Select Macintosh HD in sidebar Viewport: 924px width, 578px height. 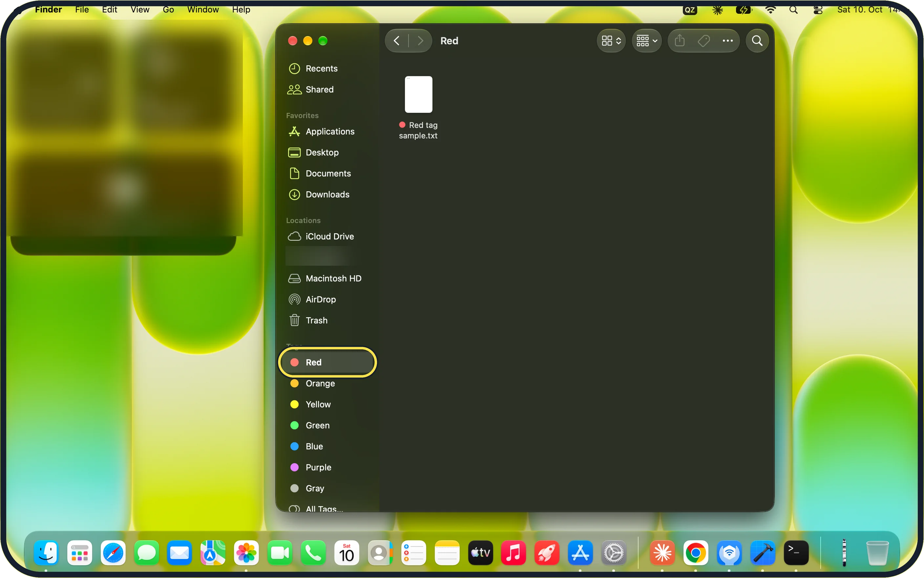click(x=327, y=279)
